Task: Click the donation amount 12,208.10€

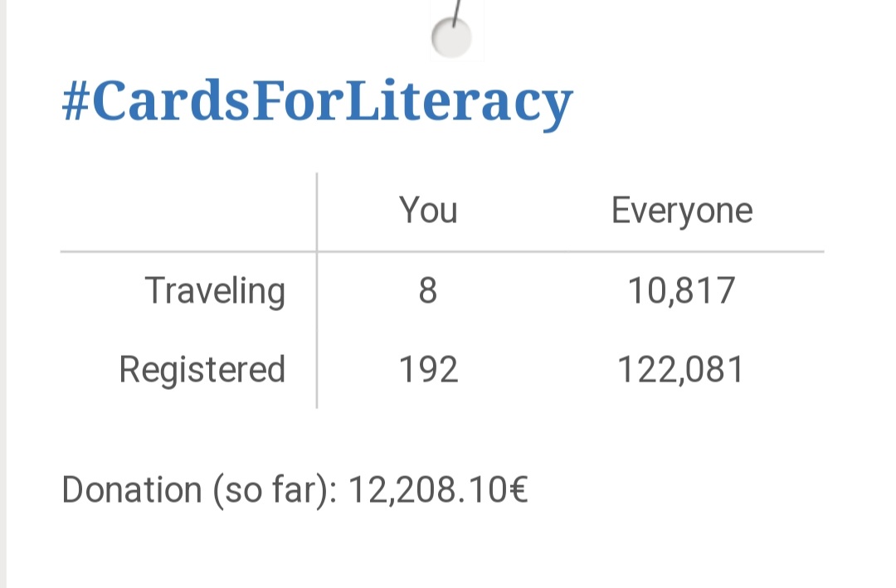Action: 437,490
